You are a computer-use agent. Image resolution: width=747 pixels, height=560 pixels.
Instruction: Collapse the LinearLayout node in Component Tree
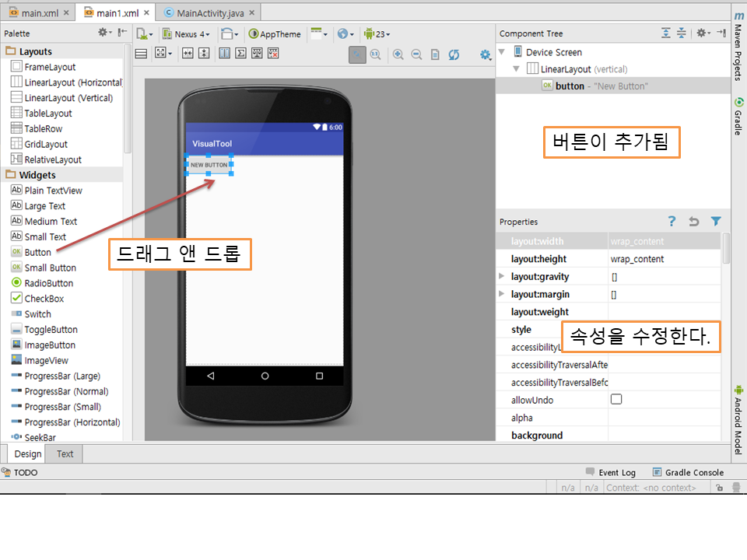point(516,69)
